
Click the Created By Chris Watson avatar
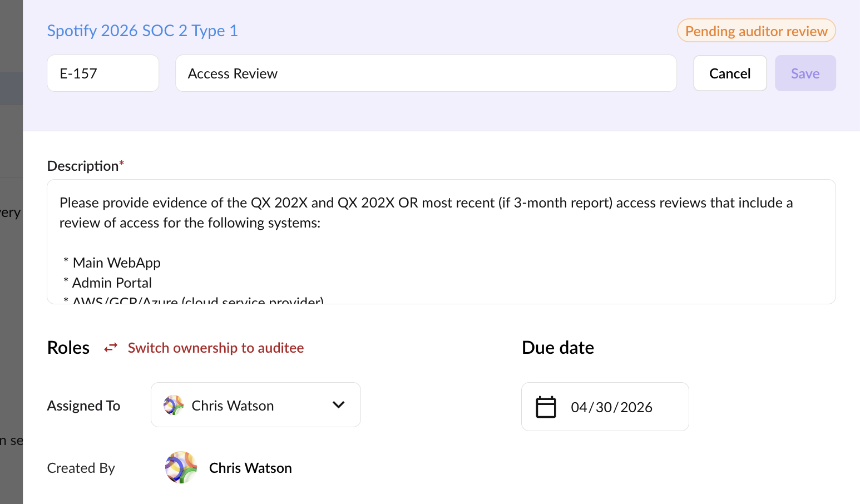point(181,467)
